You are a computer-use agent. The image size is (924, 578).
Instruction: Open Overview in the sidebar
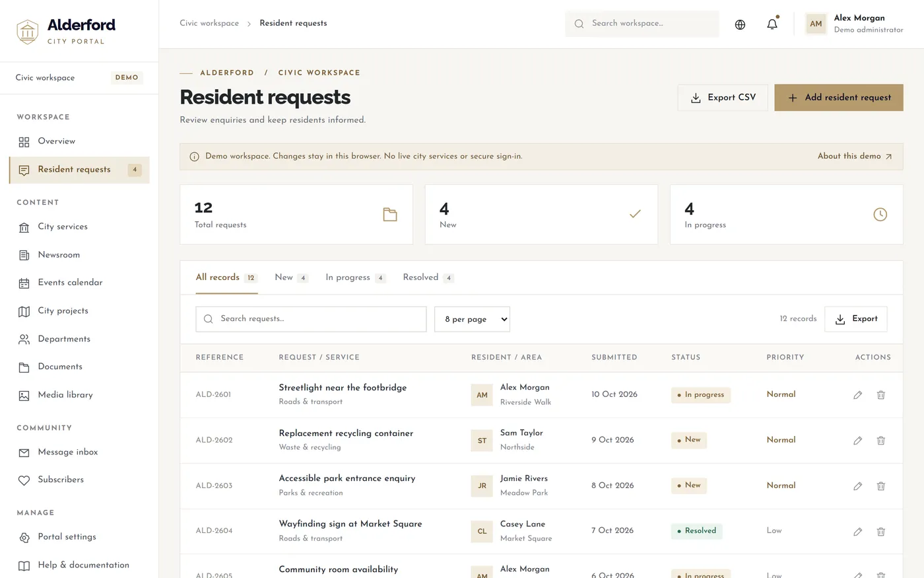79,141
